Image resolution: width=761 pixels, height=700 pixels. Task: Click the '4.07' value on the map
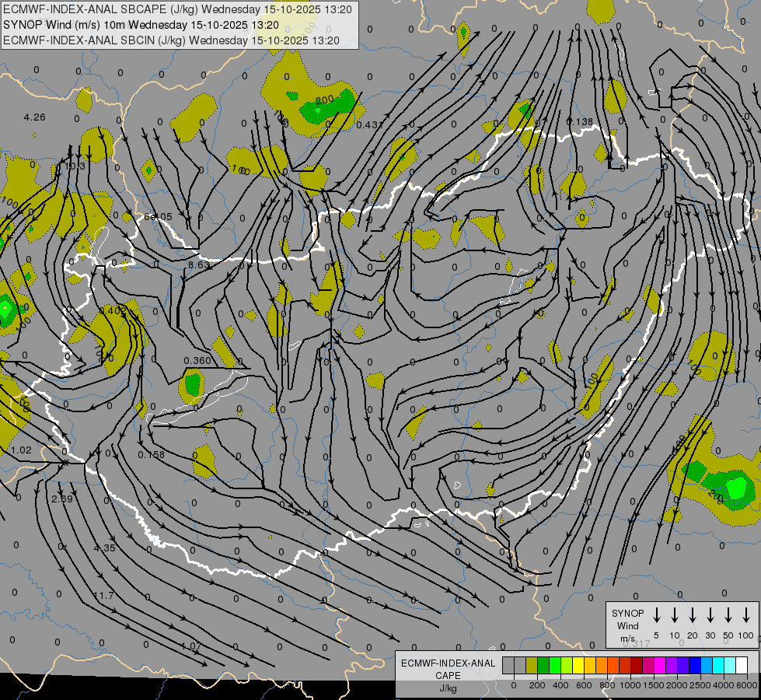[x=190, y=646]
